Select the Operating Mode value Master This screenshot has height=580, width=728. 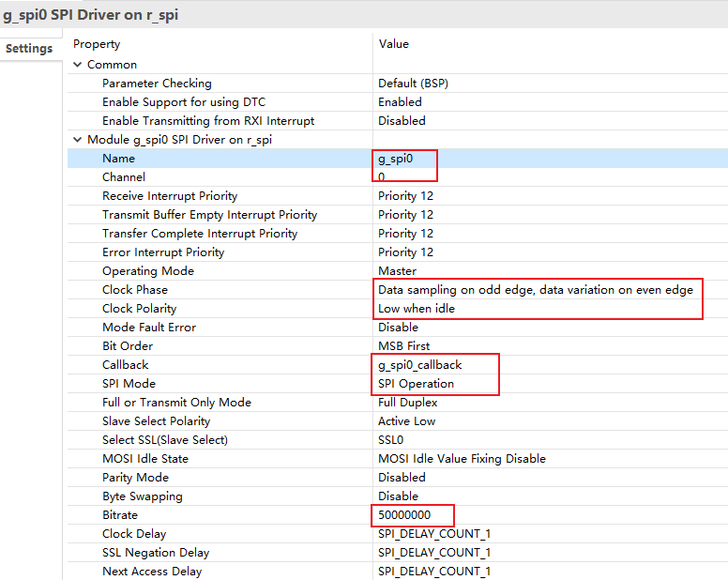point(397,270)
